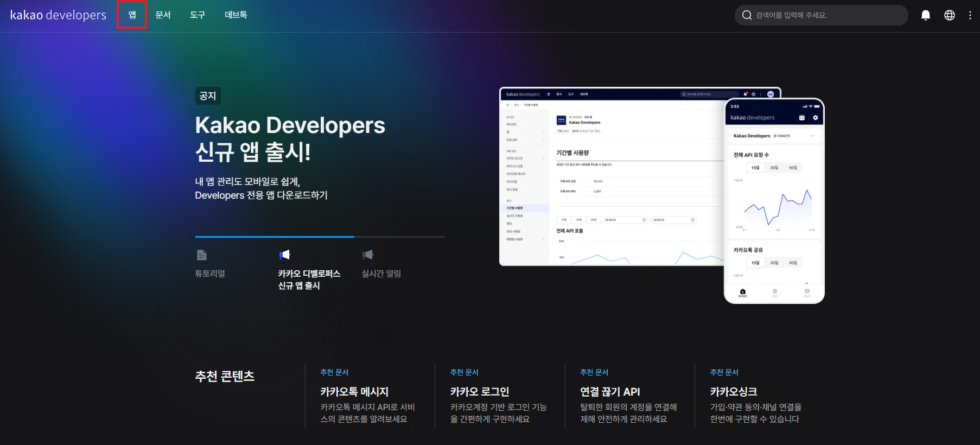
Task: Click 추천 문서 label above 연결 끊기 API
Action: (594, 372)
